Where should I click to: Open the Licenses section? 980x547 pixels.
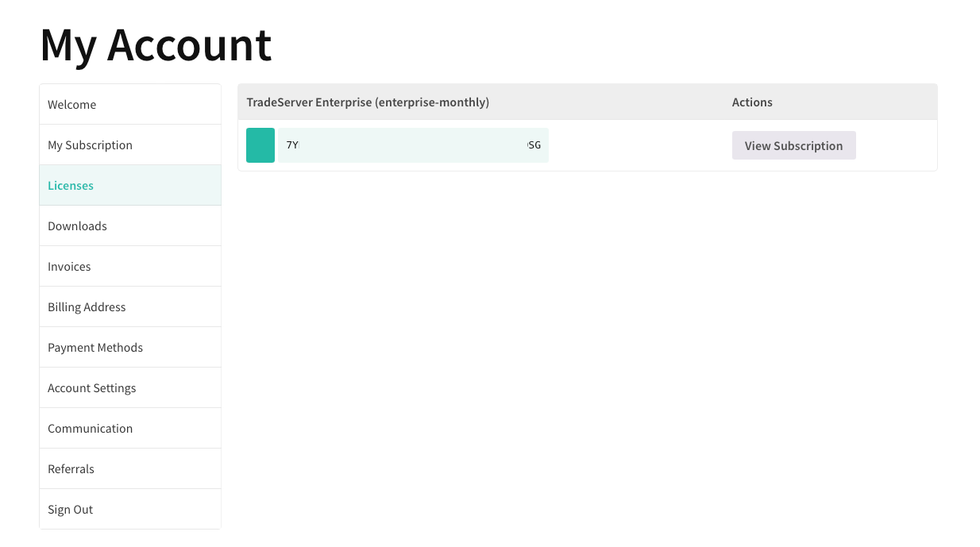point(70,185)
